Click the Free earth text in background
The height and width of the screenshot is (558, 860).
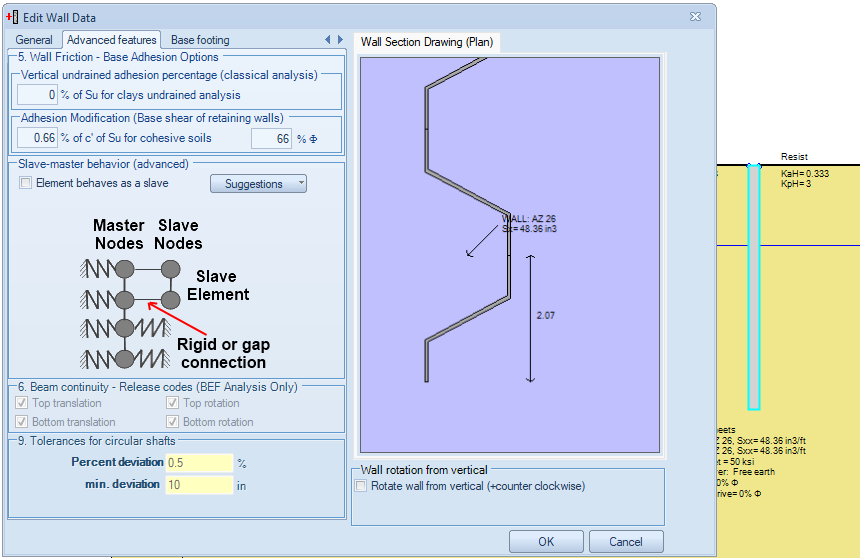(x=754, y=472)
